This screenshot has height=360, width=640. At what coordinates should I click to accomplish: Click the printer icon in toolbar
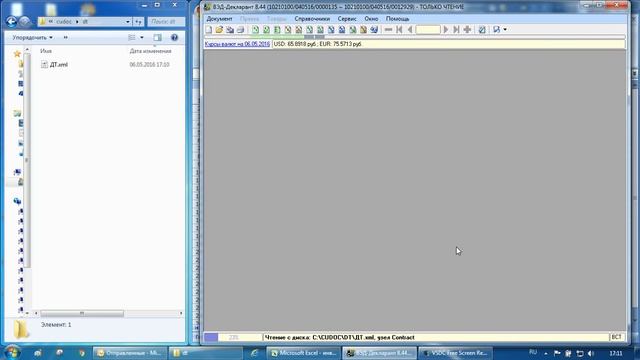[241, 29]
